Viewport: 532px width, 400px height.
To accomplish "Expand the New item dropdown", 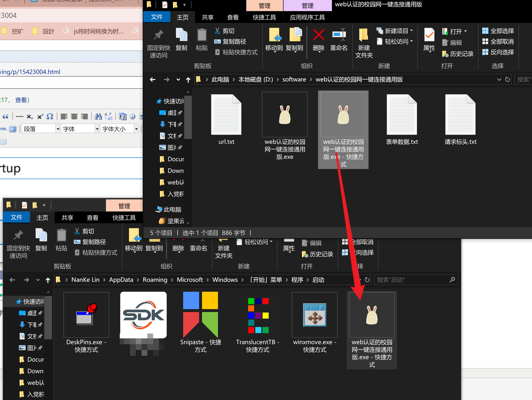I will pos(396,31).
